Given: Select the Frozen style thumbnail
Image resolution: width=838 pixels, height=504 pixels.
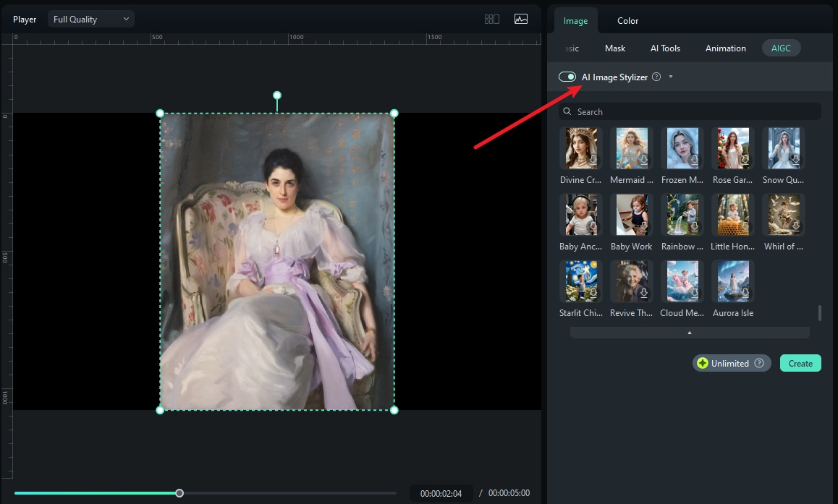Looking at the screenshot, I should coord(682,148).
